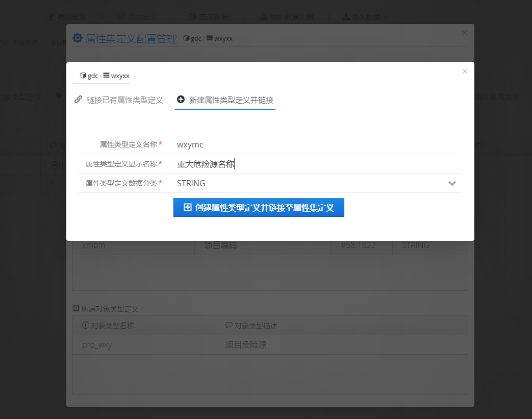Viewport: 532px width, 419px height.
Task: Click the gear icon beside 属性集定义配置管理 title
Action: [x=78, y=38]
